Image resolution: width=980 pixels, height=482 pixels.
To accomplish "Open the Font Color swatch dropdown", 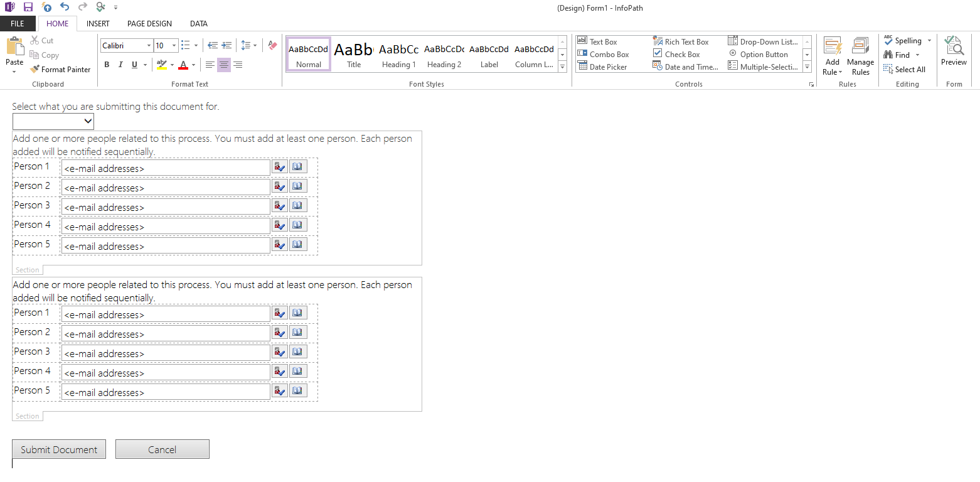I will (193, 65).
